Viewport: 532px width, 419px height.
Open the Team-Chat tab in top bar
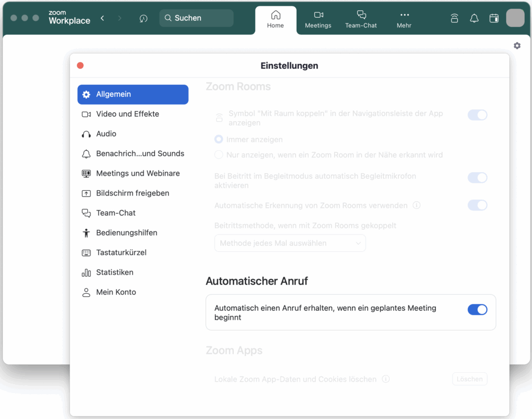tap(361, 19)
